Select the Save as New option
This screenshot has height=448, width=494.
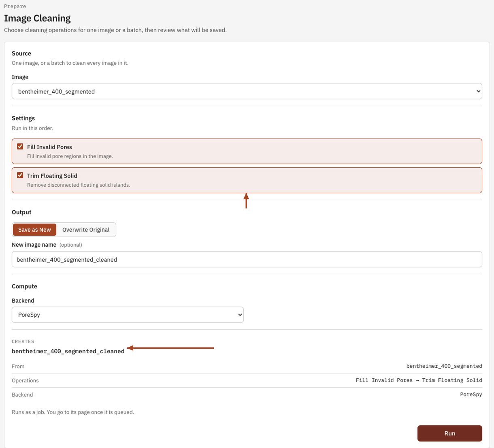pyautogui.click(x=34, y=230)
